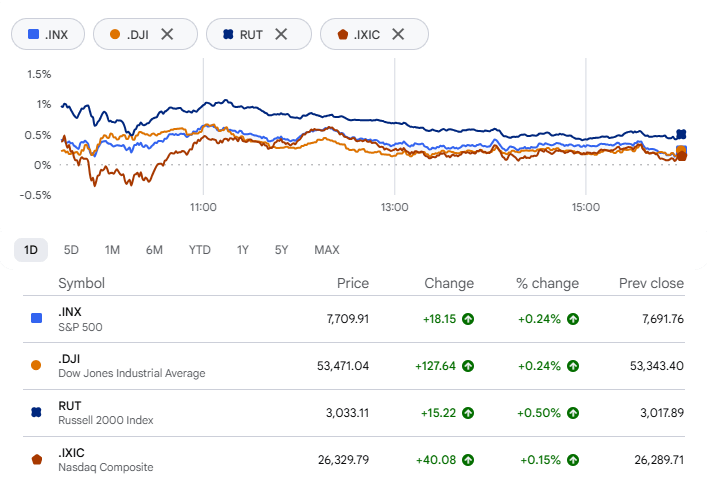Select the MAX time range
707x489 pixels.
pos(327,250)
